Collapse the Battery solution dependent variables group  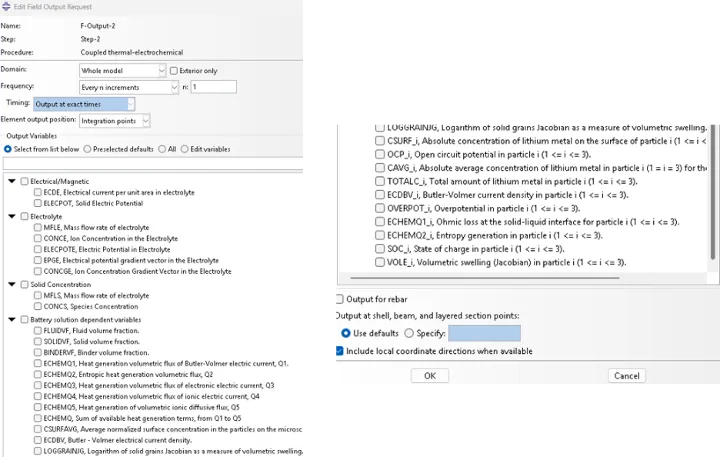click(11, 319)
